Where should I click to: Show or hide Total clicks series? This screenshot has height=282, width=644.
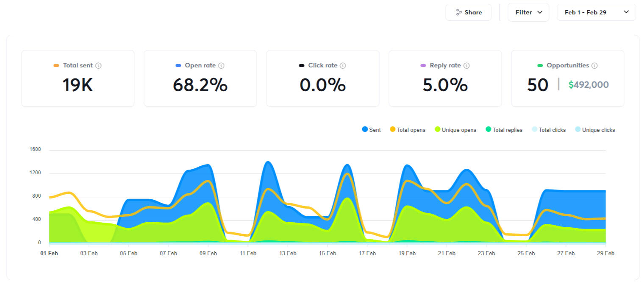pos(548,130)
